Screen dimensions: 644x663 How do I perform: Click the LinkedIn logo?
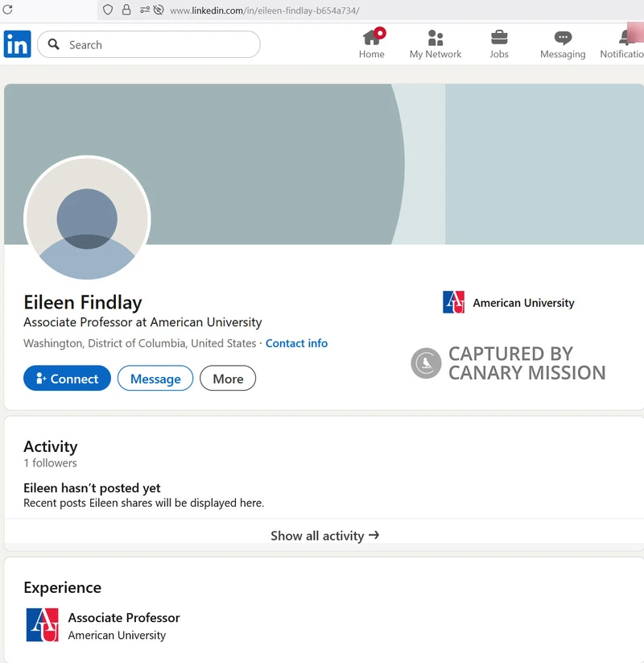[x=18, y=44]
